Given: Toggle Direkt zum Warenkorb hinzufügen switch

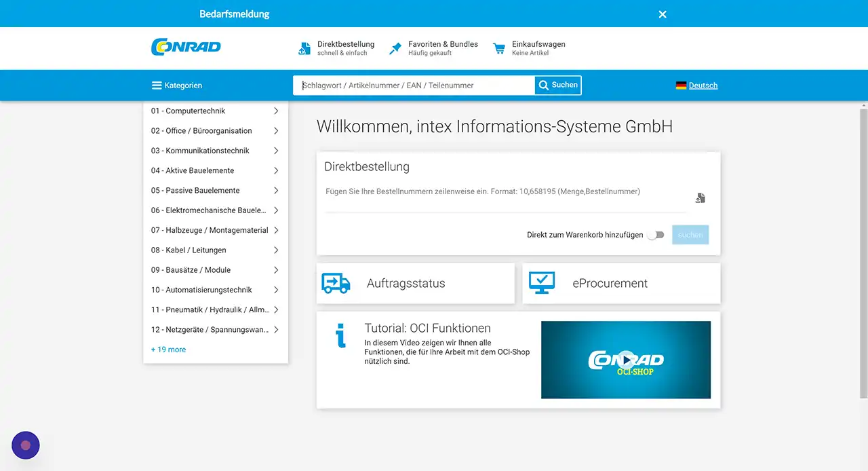Looking at the screenshot, I should [655, 235].
